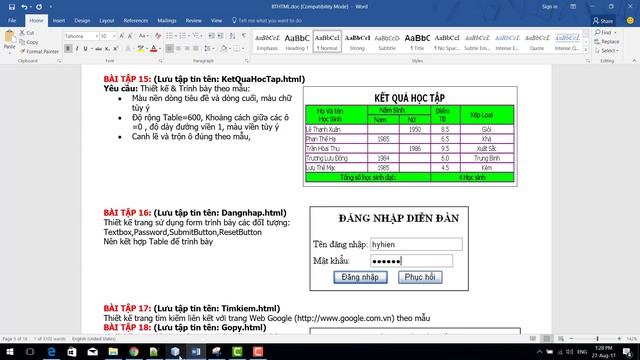Switch to the References tab
This screenshot has height=360, width=640.
136,20
